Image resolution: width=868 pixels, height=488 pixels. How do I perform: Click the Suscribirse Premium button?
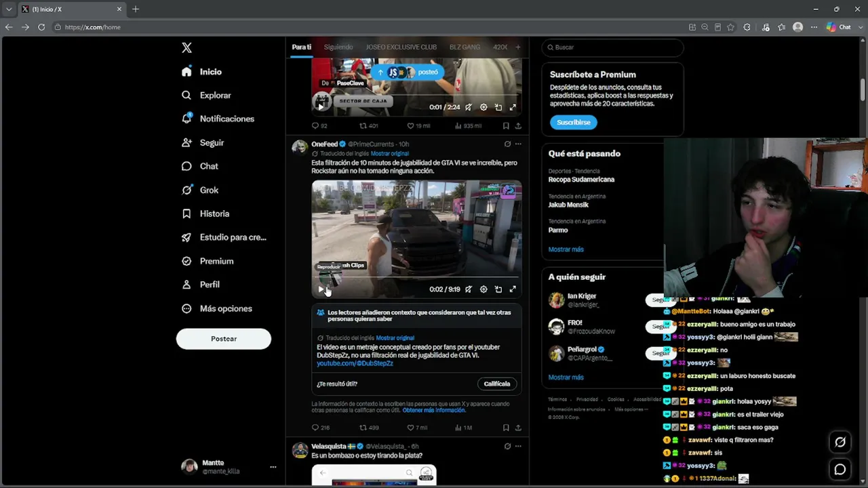pyautogui.click(x=574, y=123)
